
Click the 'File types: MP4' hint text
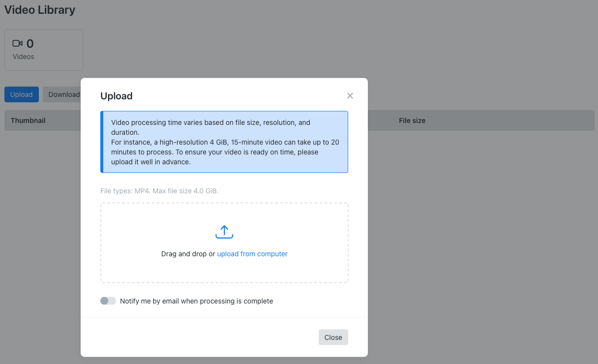[x=159, y=191]
